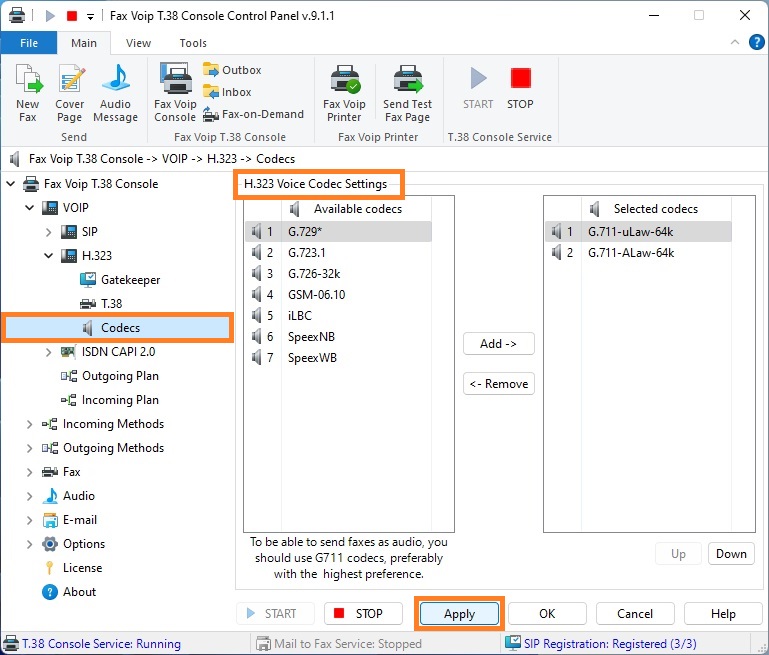This screenshot has height=655, width=769.
Task: Select SpeexWB codec
Action: 338,358
